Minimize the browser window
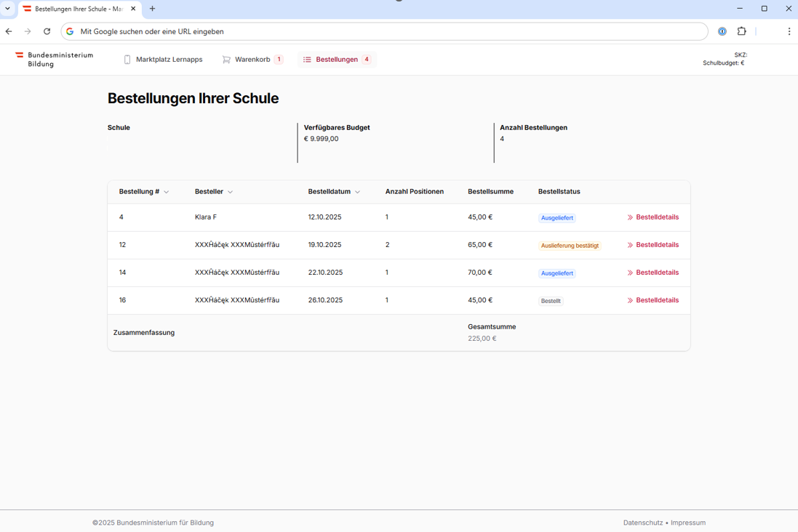The height and width of the screenshot is (532, 798). click(740, 9)
